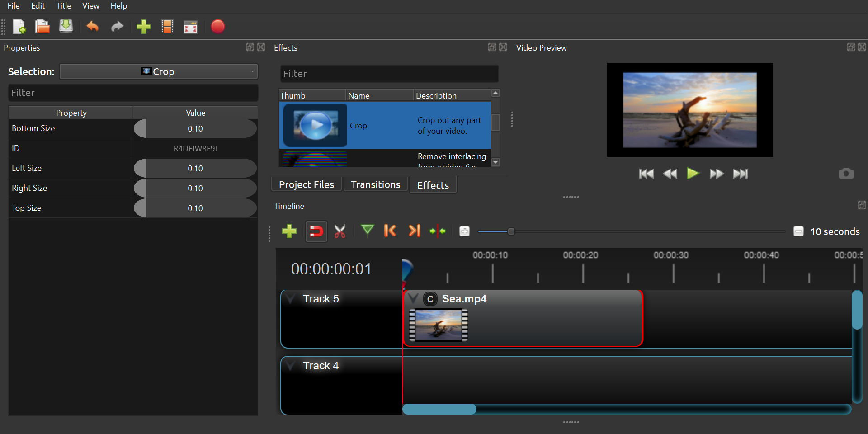The width and height of the screenshot is (868, 434).
Task: Switch to the Project Files tab
Action: coord(306,185)
